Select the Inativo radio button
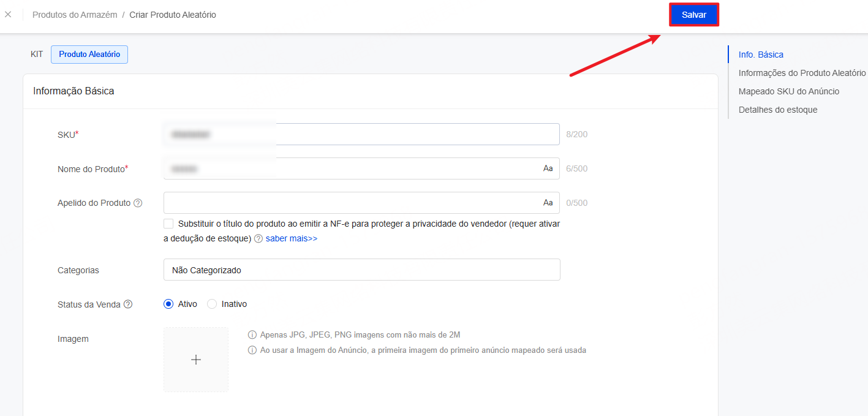The height and width of the screenshot is (416, 868). pyautogui.click(x=212, y=304)
